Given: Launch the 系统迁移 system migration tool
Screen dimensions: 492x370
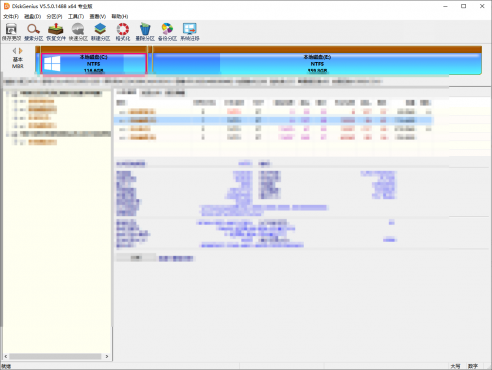Looking at the screenshot, I should click(190, 32).
